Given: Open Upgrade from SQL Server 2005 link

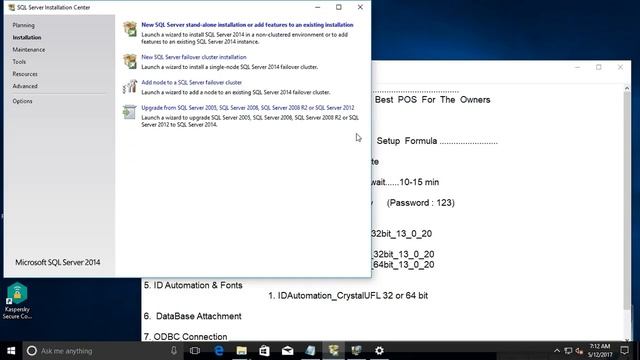Looking at the screenshot, I should [x=248, y=108].
